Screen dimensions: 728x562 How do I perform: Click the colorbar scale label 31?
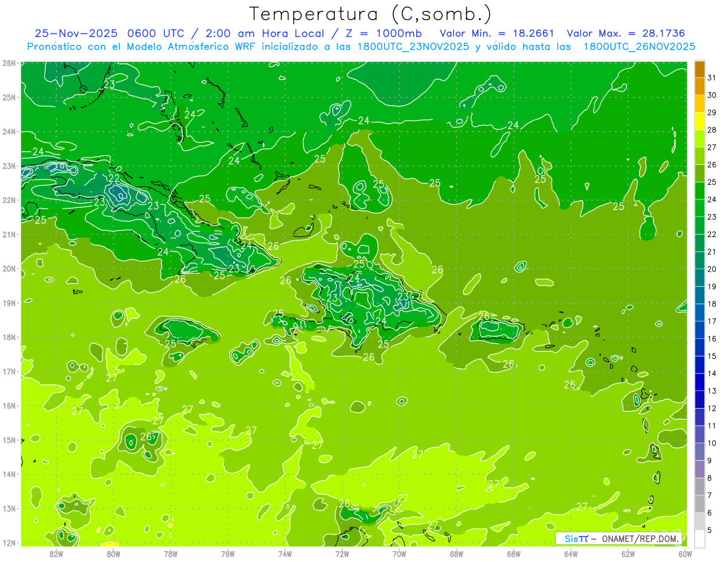click(x=712, y=77)
